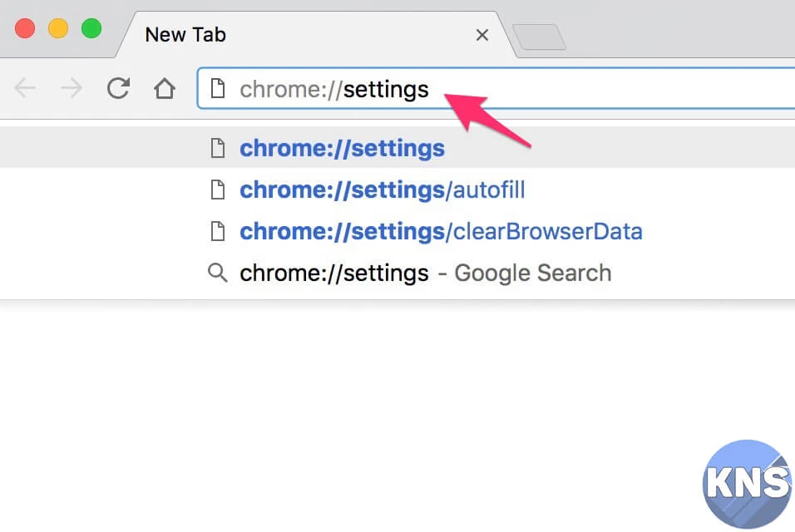
Task: Click the red close window button
Action: click(x=25, y=28)
